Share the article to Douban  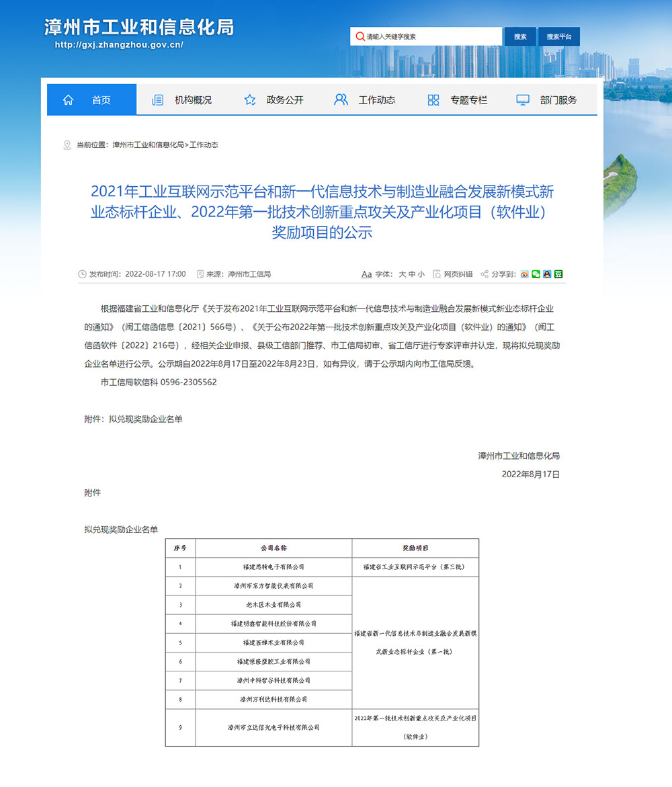[x=558, y=274]
